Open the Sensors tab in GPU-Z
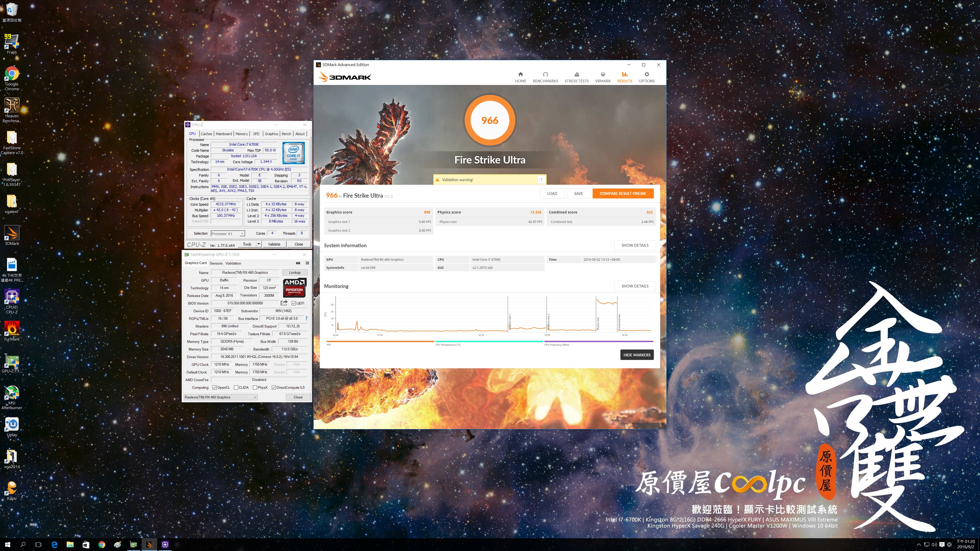 tap(216, 263)
